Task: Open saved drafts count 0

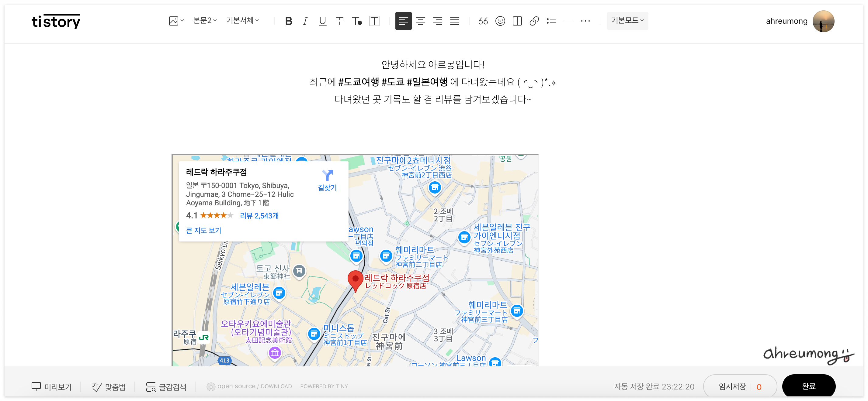Action: pos(759,387)
